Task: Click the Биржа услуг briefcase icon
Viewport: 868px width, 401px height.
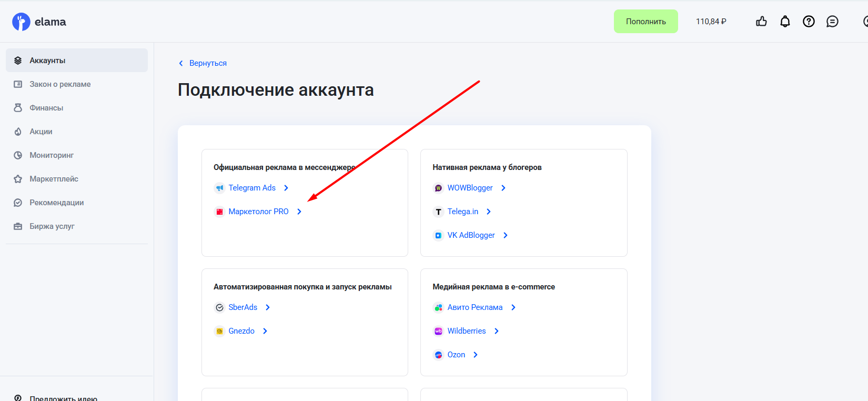Action: 18,226
